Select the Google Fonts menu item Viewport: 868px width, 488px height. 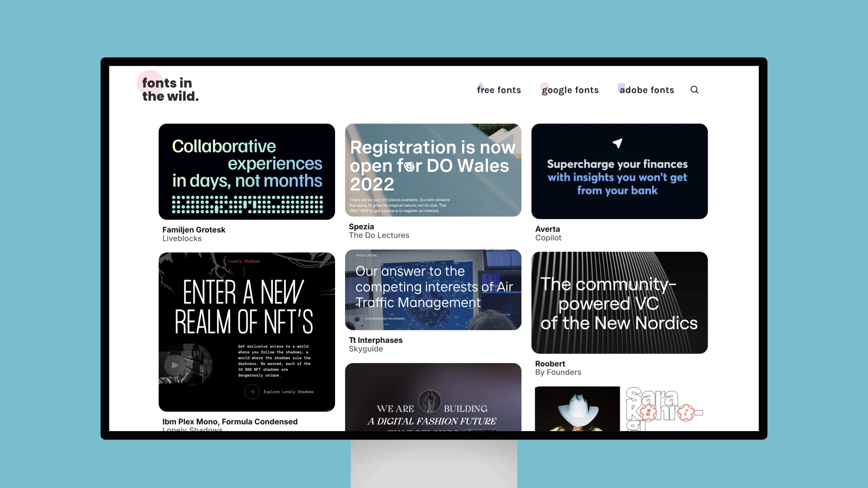coord(570,89)
